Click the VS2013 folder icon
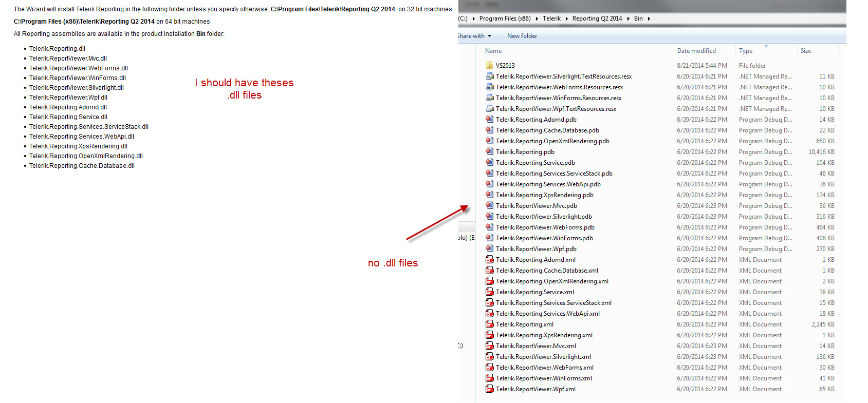Screen dimensions: 868x403 point(489,66)
